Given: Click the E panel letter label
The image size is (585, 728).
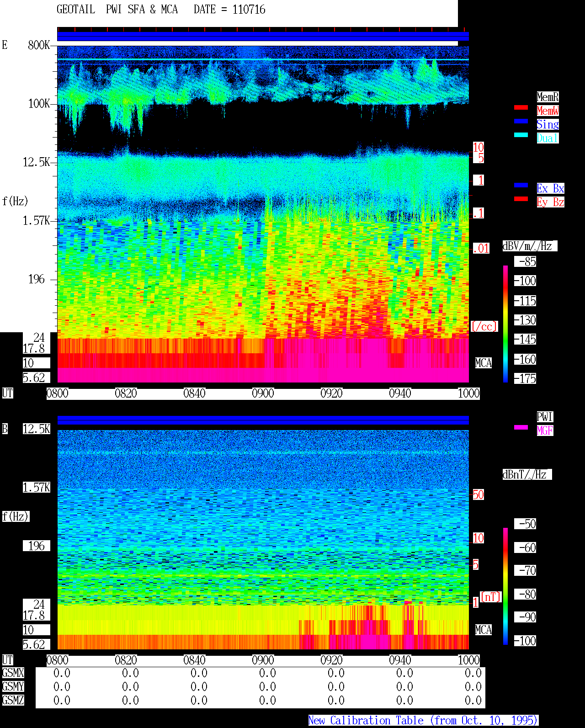Looking at the screenshot, I should click(5, 45).
